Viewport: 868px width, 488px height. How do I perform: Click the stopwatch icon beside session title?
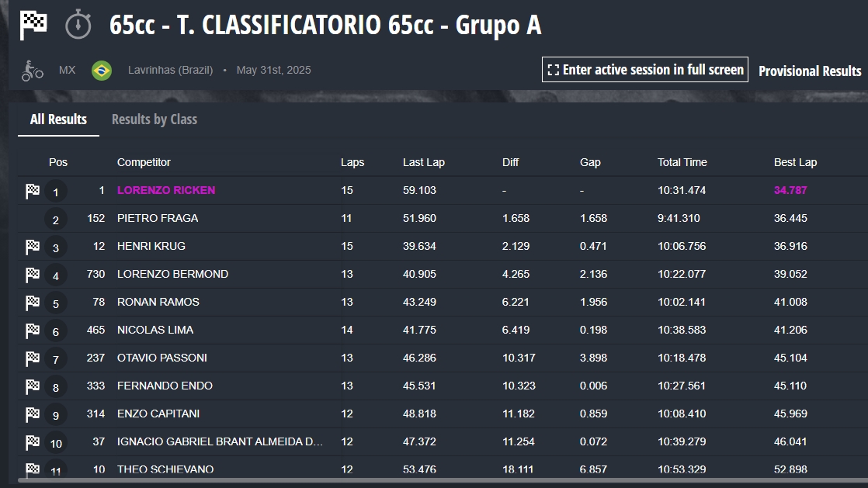pos(78,24)
